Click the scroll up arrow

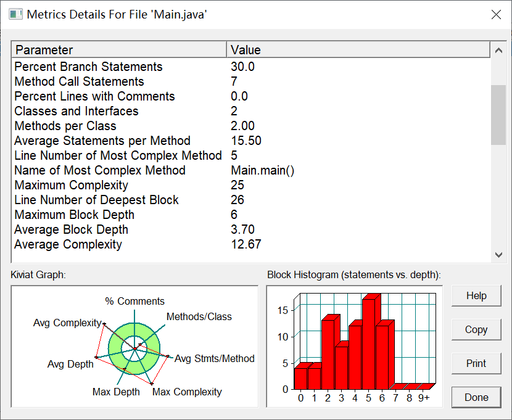[x=498, y=50]
